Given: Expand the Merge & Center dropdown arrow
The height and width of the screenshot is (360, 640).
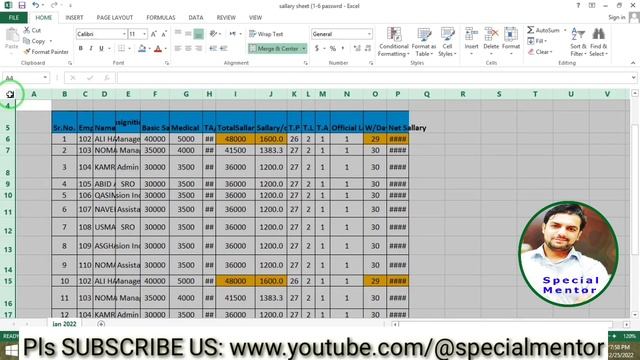Looking at the screenshot, I should point(304,49).
